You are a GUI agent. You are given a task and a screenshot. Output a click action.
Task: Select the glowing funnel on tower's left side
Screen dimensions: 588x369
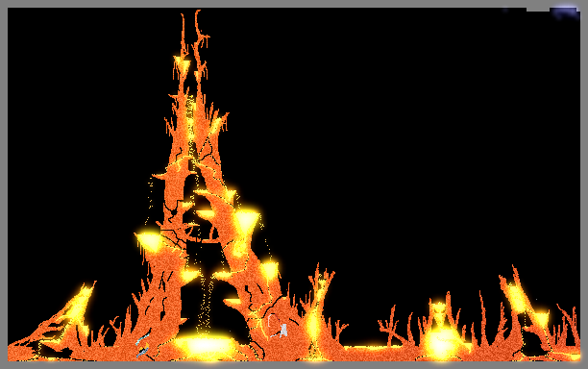tap(150, 241)
